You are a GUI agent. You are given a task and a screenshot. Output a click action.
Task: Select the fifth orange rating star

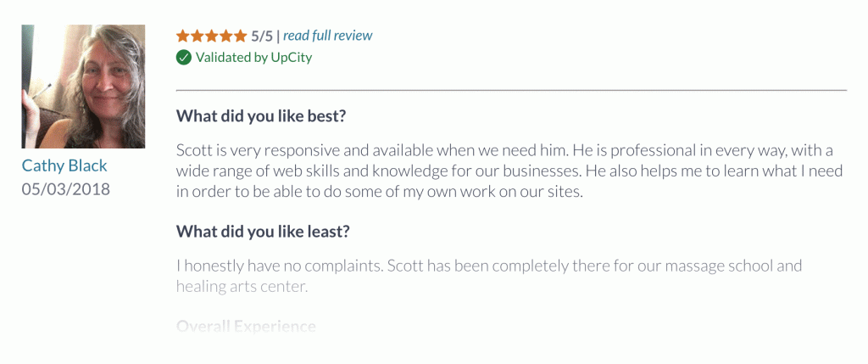coord(240,36)
